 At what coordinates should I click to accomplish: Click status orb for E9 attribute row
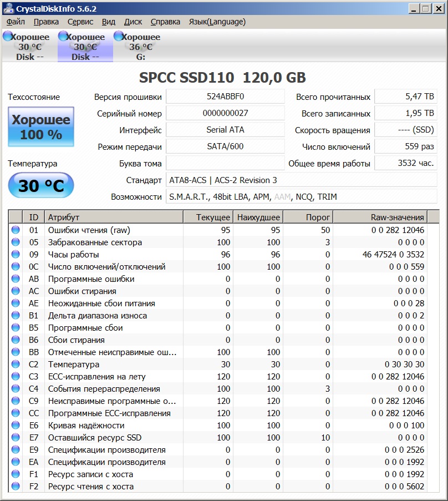tap(16, 449)
